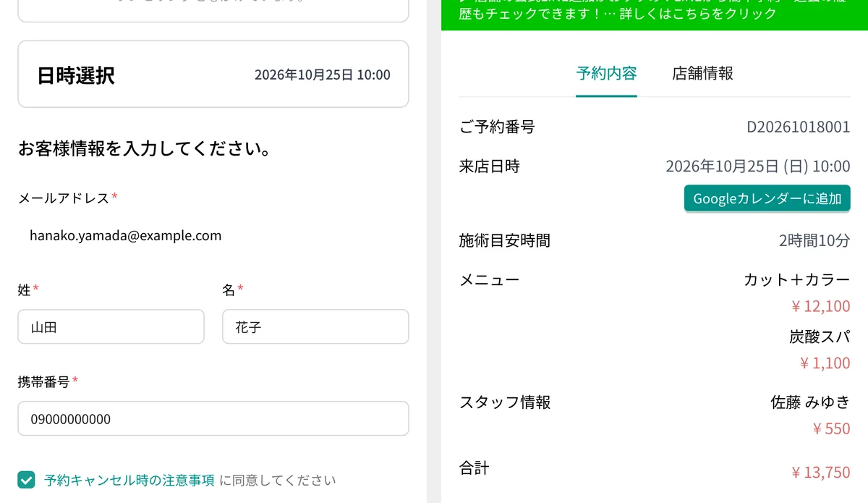This screenshot has width=868, height=503.
Task: Select the reservation number D20261018001
Action: pos(799,127)
